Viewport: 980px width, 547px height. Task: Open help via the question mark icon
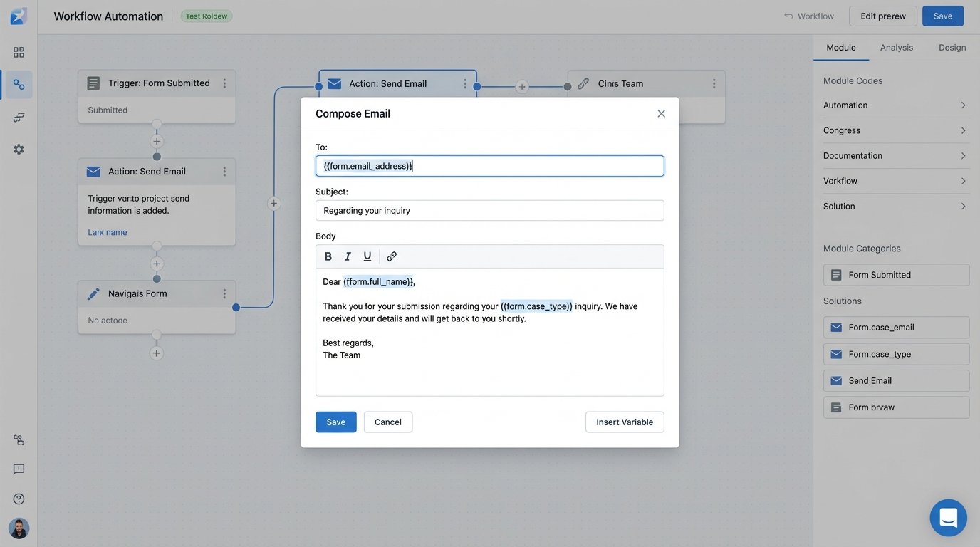click(x=19, y=499)
